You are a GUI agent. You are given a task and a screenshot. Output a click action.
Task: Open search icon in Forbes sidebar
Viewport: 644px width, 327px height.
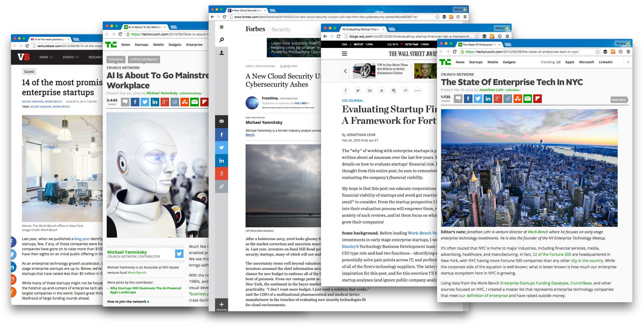(x=222, y=40)
